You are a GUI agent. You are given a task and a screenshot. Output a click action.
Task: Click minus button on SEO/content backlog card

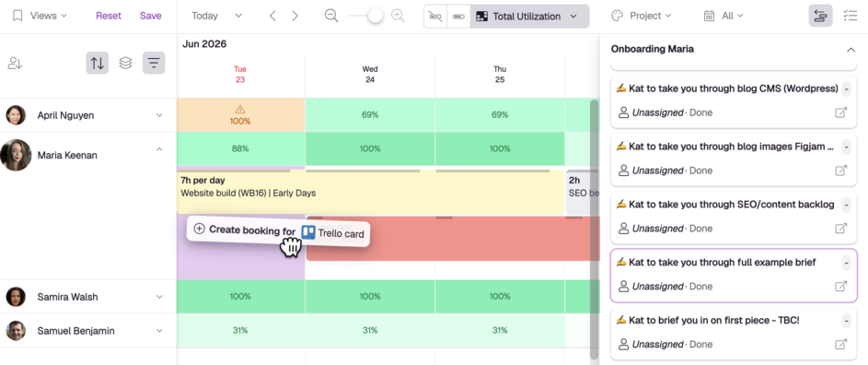(847, 205)
